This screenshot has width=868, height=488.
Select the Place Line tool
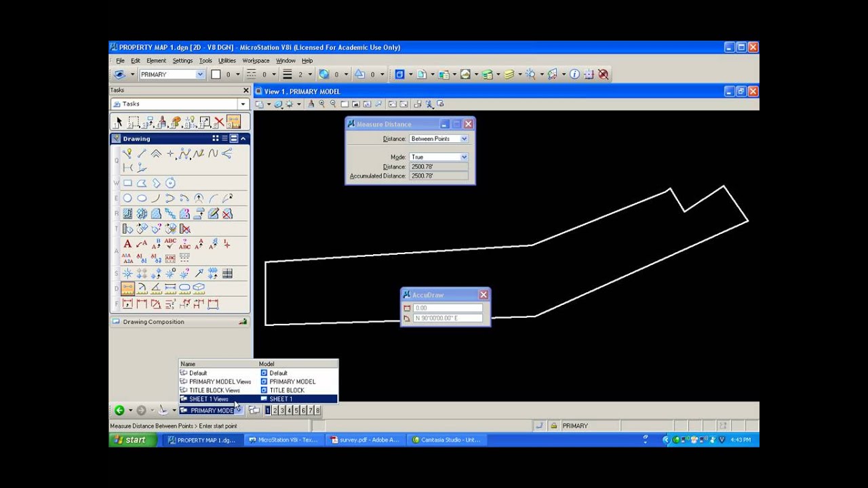142,154
